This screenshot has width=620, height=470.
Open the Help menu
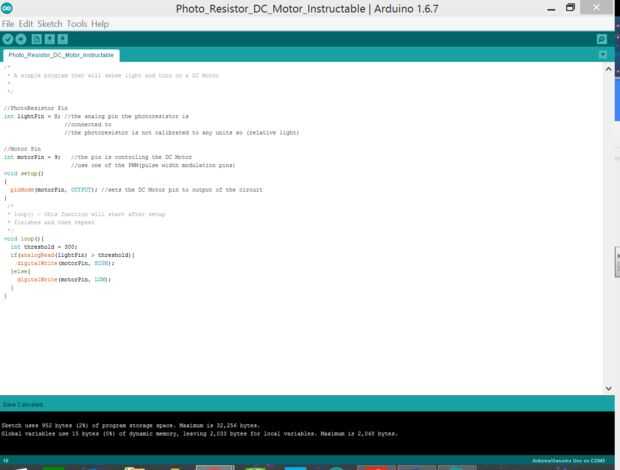[100, 24]
